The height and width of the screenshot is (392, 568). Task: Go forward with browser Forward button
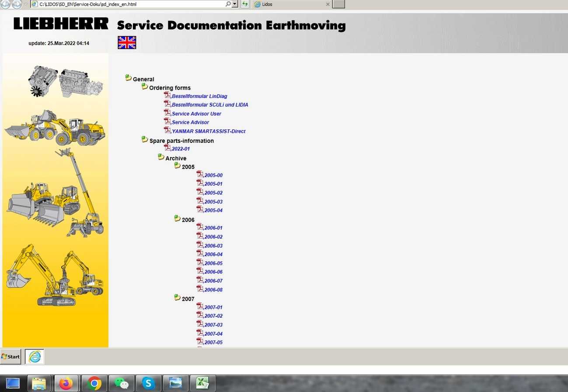(x=17, y=4)
